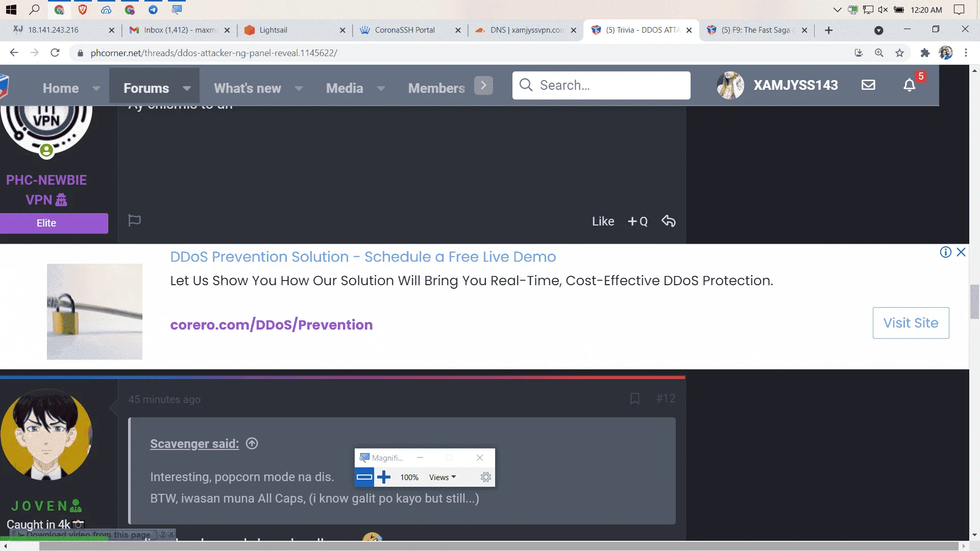Screen dimensions: 980x551
Task: Open post #12 permalink
Action: (666, 398)
